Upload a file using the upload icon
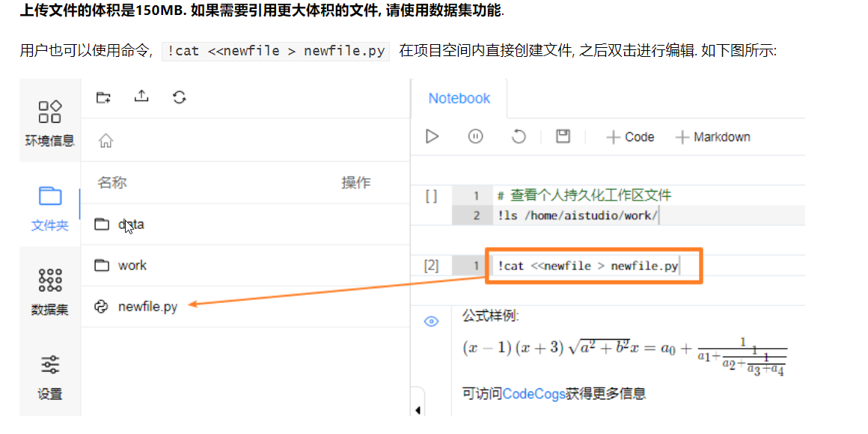Viewport: 868px width, 434px height. 141,97
